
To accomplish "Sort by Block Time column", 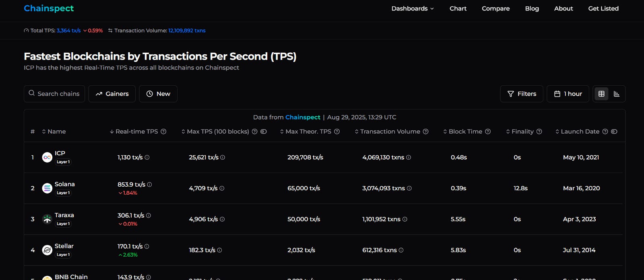I will 463,132.
